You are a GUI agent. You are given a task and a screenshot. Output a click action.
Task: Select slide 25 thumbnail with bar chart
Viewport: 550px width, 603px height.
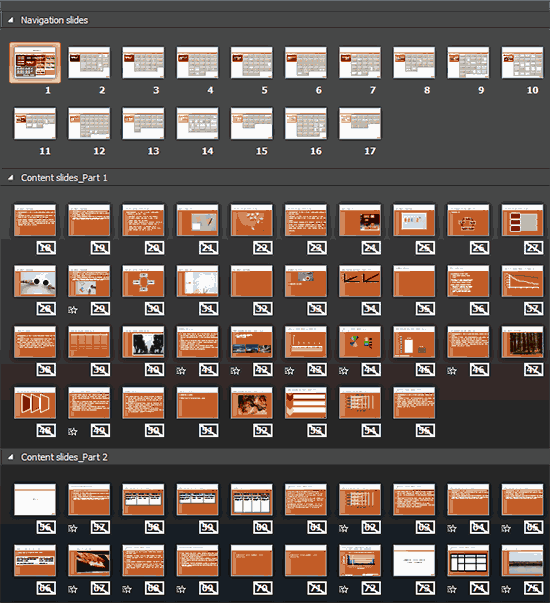click(x=414, y=220)
